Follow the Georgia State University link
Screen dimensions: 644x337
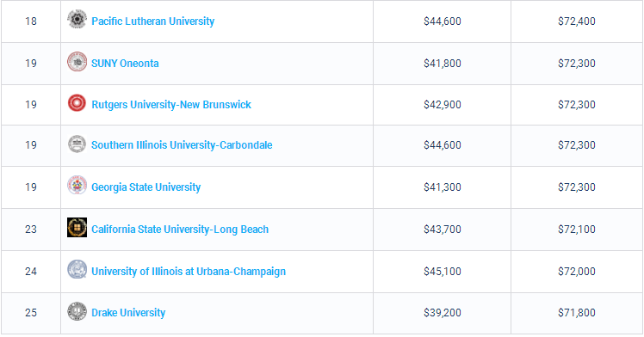point(146,187)
